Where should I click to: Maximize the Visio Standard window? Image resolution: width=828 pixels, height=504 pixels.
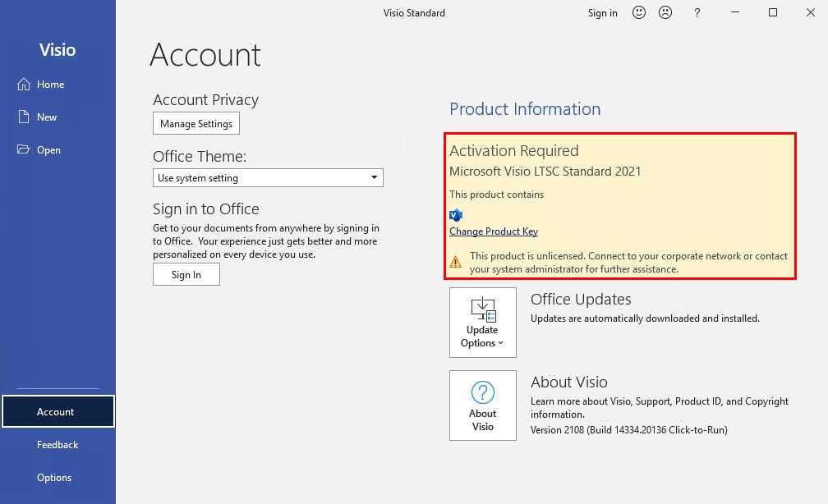click(x=772, y=12)
